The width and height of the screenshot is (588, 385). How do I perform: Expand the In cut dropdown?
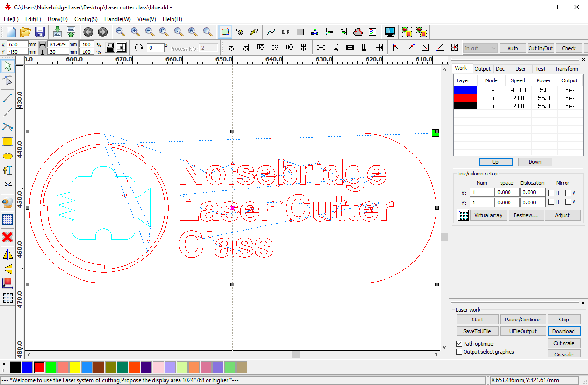pyautogui.click(x=480, y=48)
